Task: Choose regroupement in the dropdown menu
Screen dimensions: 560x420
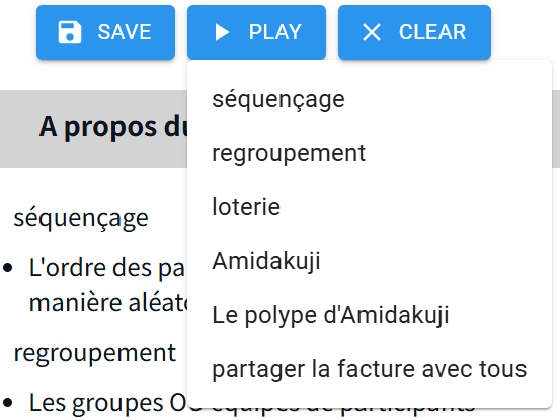Action: [369, 153]
